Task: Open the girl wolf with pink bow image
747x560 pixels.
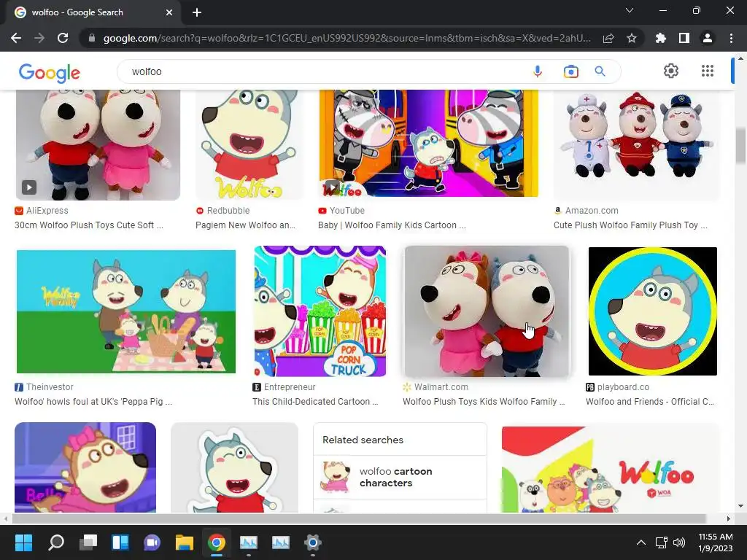Action: pyautogui.click(x=85, y=467)
